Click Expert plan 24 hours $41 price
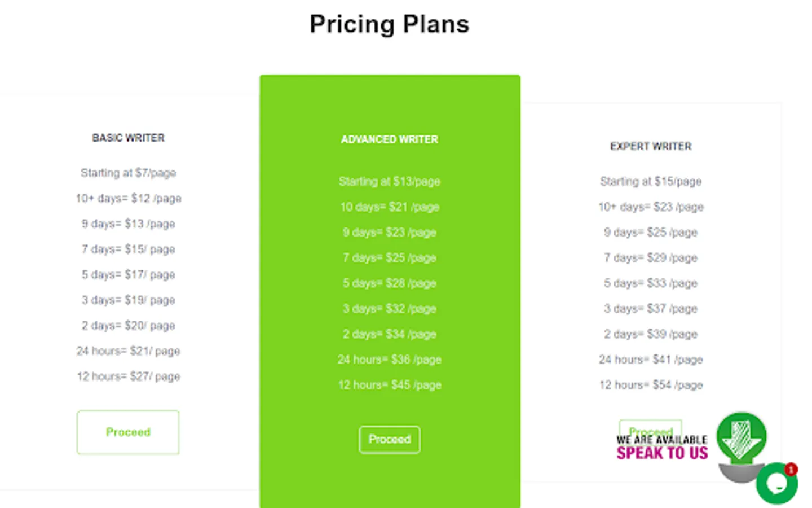The image size is (812, 508). (x=651, y=360)
